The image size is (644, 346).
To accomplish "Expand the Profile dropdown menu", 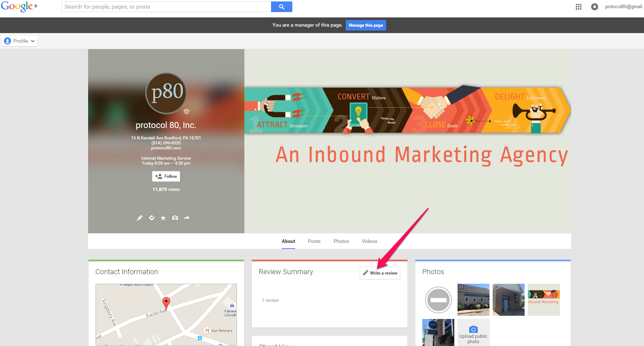I will tap(20, 41).
